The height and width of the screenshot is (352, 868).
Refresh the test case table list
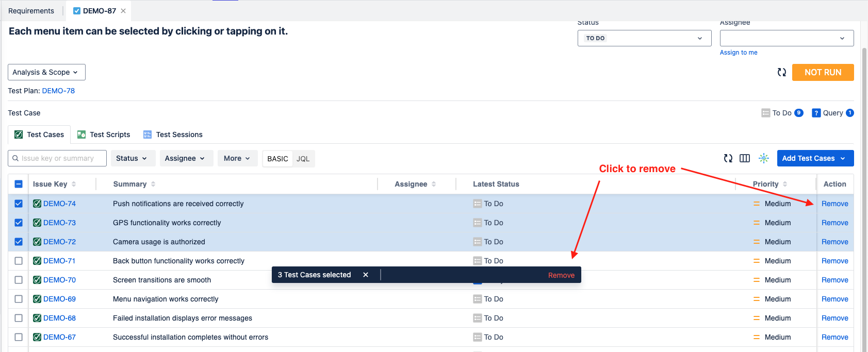click(728, 158)
